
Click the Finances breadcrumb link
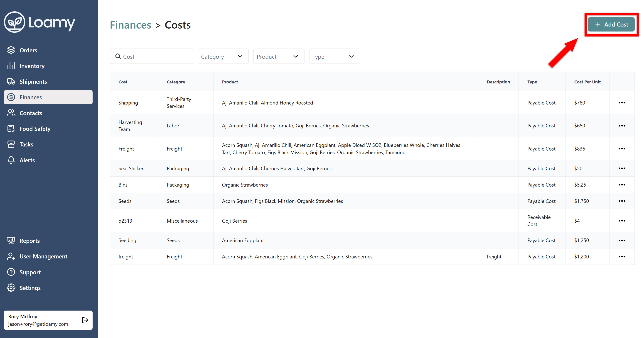tap(130, 25)
